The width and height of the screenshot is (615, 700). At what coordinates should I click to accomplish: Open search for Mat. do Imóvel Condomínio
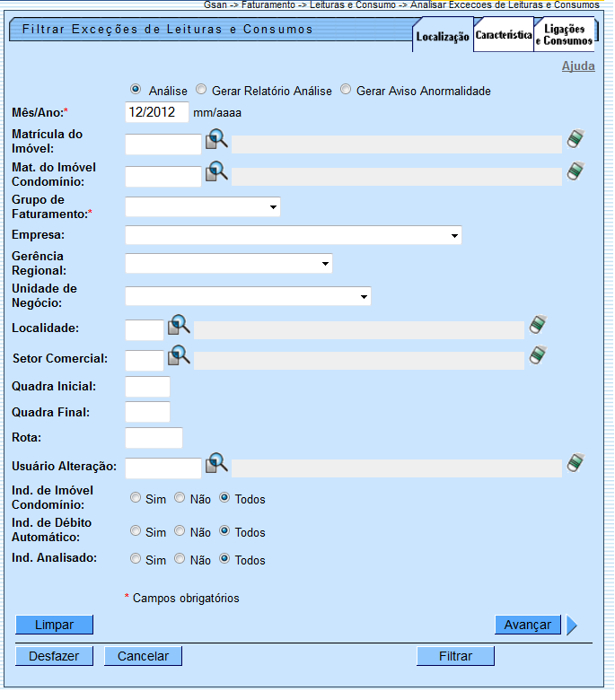(x=216, y=171)
